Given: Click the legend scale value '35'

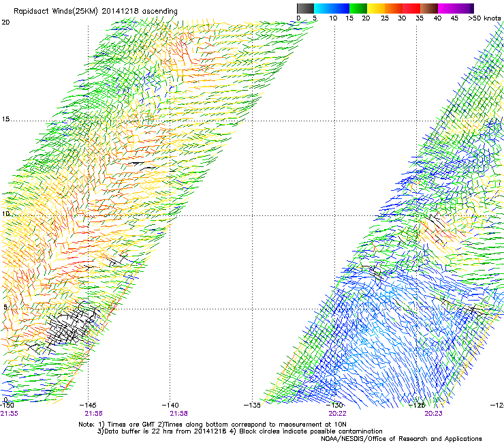Looking at the screenshot, I should (x=420, y=18).
